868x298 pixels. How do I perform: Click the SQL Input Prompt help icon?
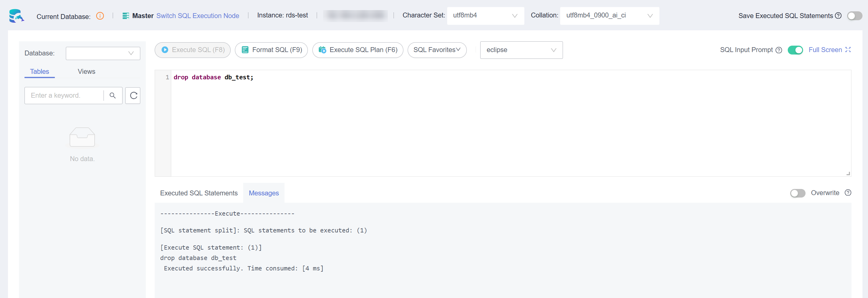[779, 50]
